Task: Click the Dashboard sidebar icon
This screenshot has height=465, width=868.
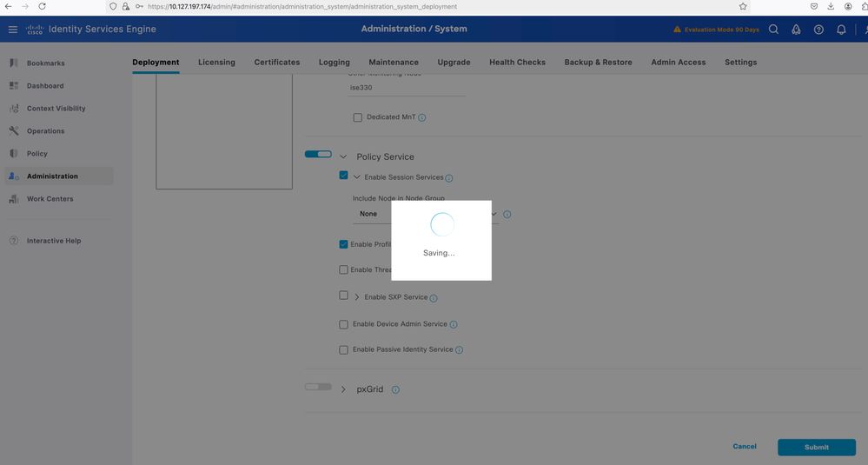Action: point(14,86)
